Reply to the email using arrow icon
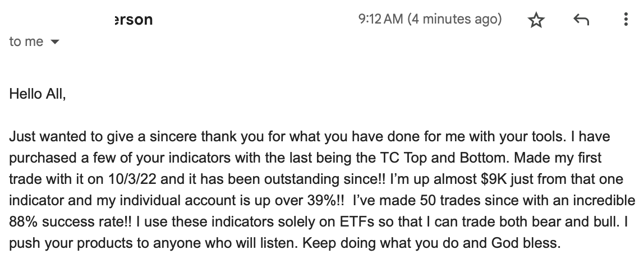This screenshot has width=644, height=268. [x=581, y=20]
